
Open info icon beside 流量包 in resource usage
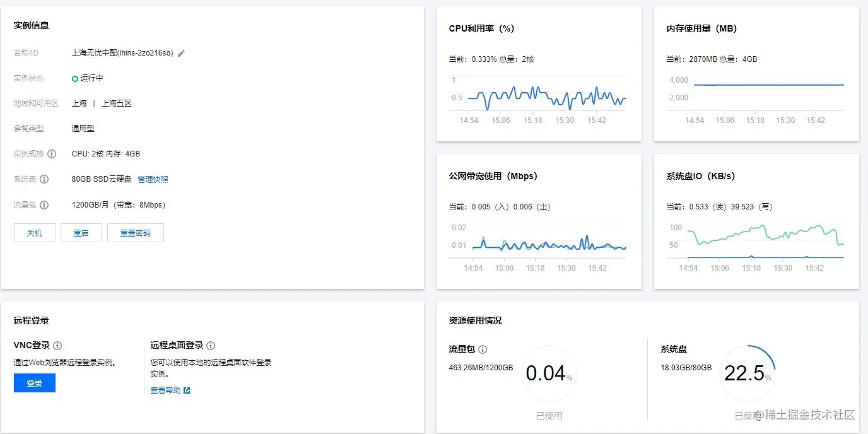pyautogui.click(x=483, y=349)
